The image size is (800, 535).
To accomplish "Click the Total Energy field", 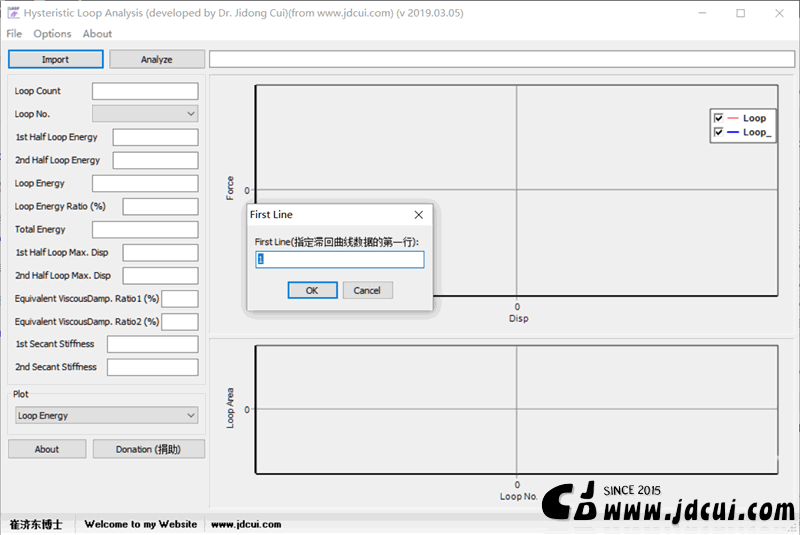I will coord(145,230).
